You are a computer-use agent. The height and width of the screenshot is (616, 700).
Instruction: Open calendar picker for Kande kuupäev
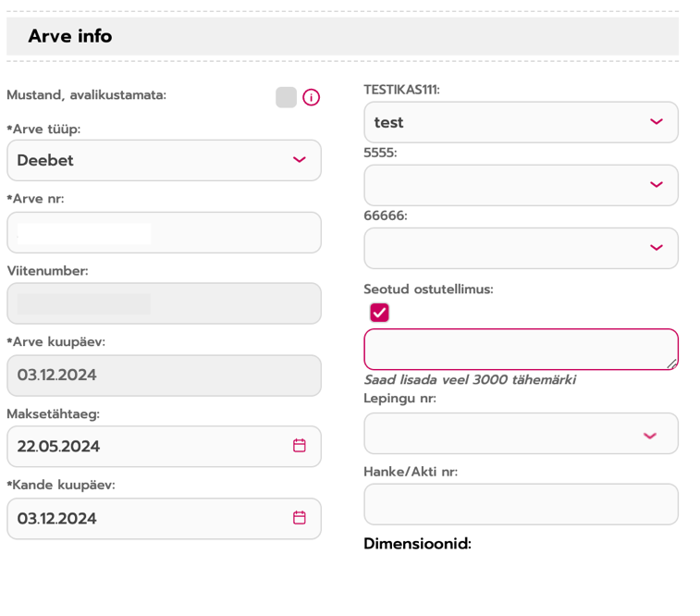click(x=299, y=518)
